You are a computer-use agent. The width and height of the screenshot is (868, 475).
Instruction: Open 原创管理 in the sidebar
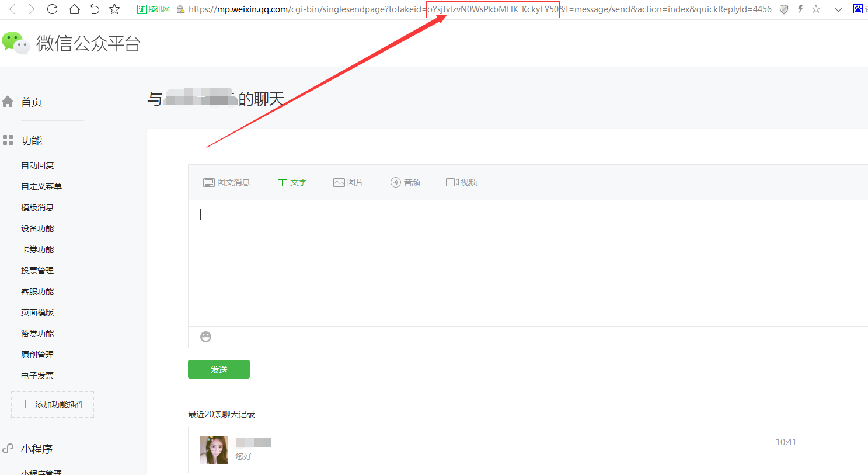37,355
